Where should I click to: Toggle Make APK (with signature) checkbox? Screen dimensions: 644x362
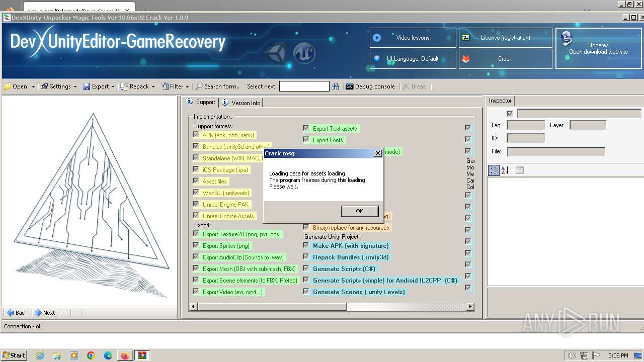[x=306, y=245]
